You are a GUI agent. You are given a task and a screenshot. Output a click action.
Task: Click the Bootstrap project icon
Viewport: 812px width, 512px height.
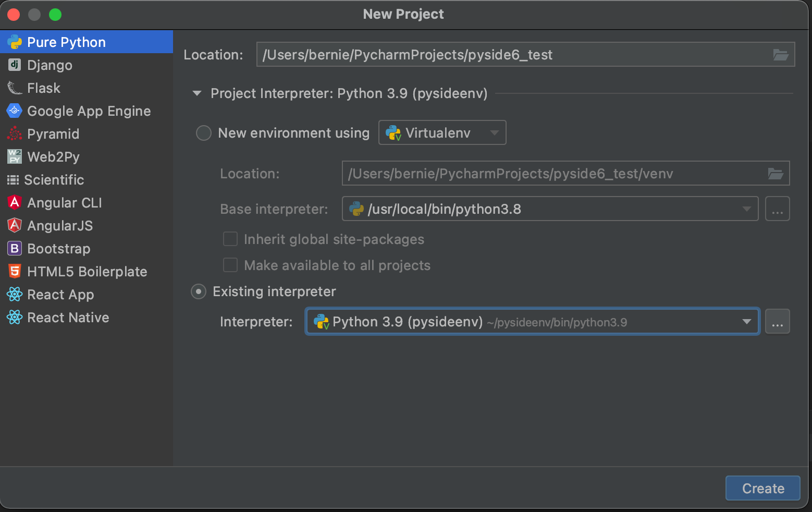point(15,249)
